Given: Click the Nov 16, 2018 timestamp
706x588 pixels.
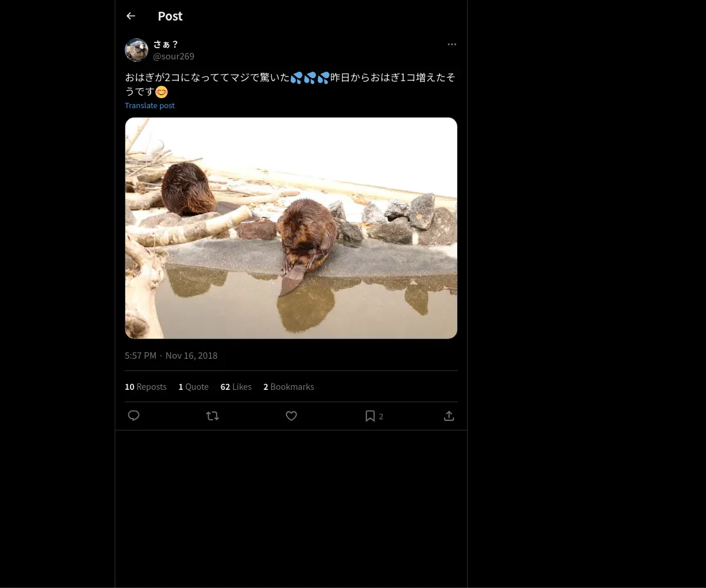Looking at the screenshot, I should 191,355.
